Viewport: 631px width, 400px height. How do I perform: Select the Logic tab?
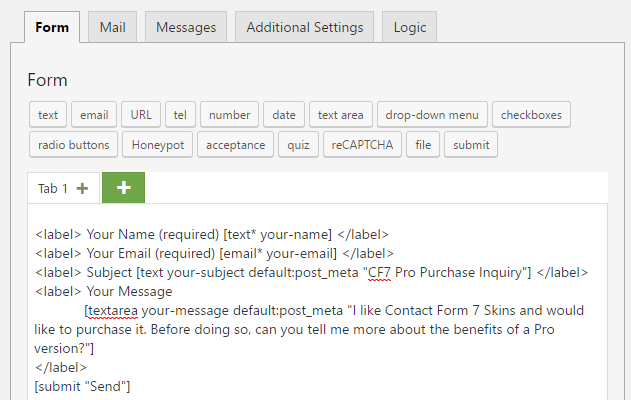tap(409, 27)
